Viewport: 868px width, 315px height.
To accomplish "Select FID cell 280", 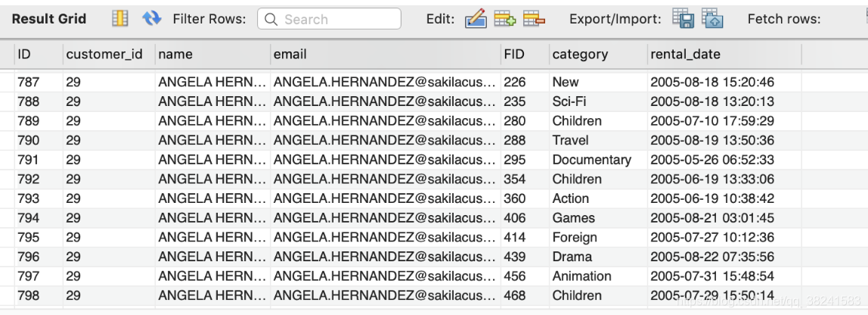I will (525, 121).
